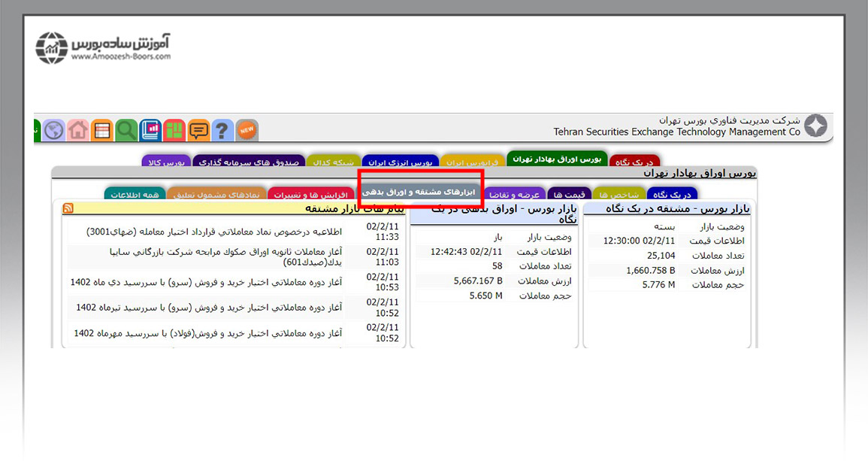The height and width of the screenshot is (461, 868).
Task: Click the question mark help icon
Action: click(x=222, y=130)
